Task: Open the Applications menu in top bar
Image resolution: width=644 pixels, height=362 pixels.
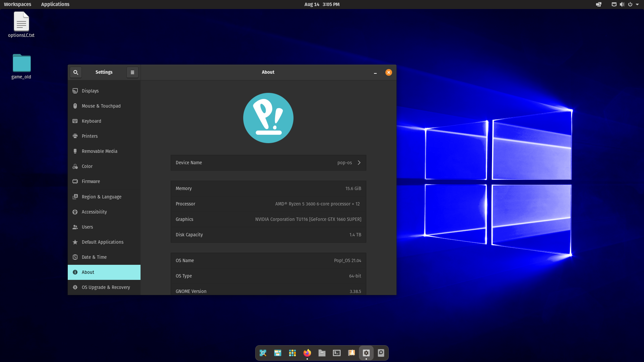Action: [x=55, y=4]
